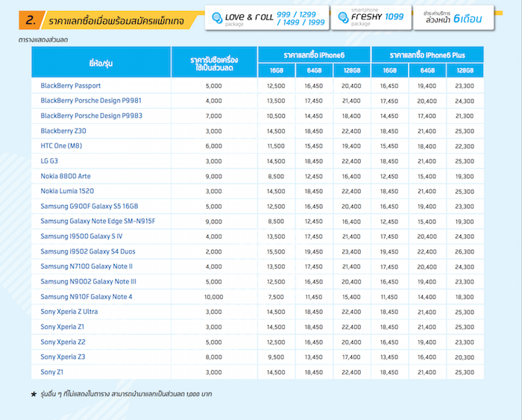Click the Sony Xperia Z Ultra model
Image resolution: width=522 pixels, height=420 pixels.
click(x=69, y=311)
